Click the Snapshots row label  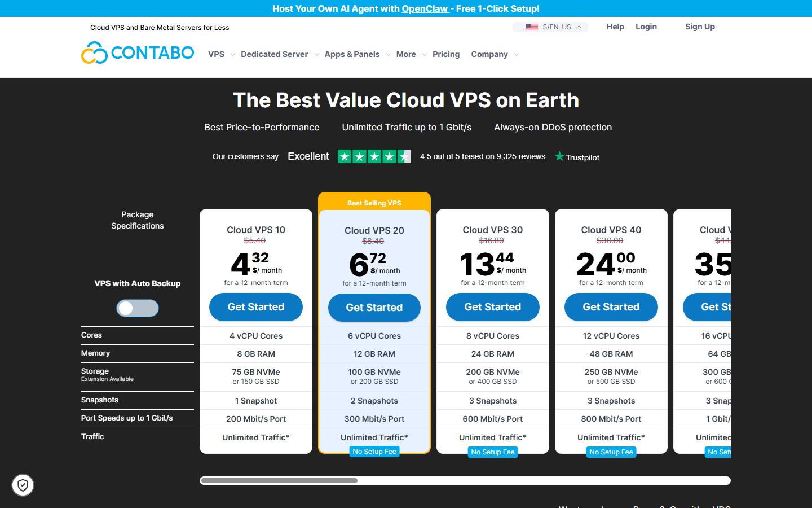click(x=100, y=400)
